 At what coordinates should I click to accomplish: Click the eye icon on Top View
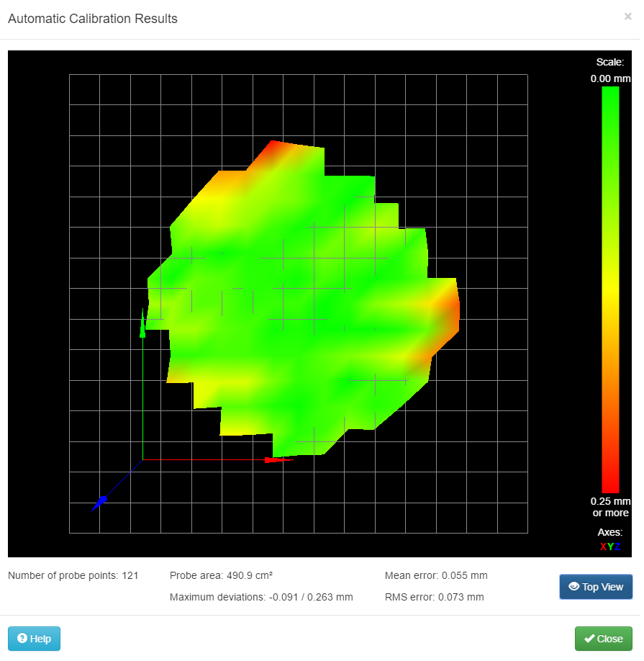pyautogui.click(x=573, y=587)
